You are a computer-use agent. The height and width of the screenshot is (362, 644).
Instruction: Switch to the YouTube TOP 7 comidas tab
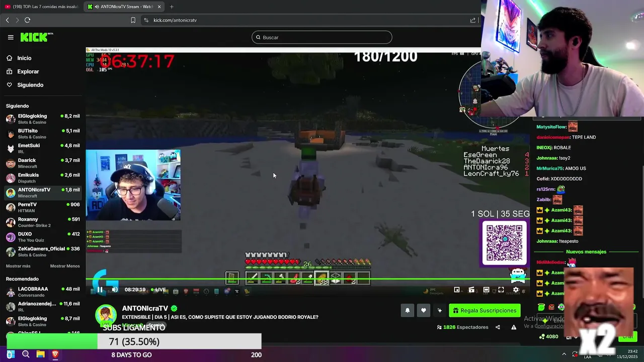[x=42, y=7]
